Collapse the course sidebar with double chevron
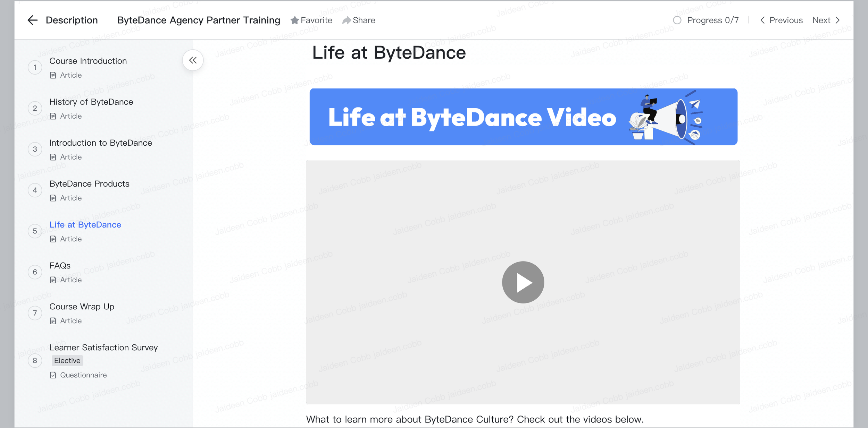The height and width of the screenshot is (428, 868). tap(193, 60)
